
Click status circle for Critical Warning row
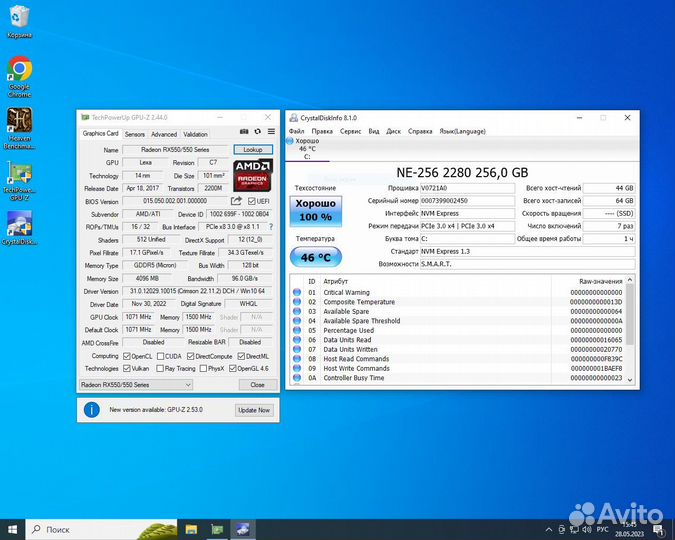tap(297, 292)
